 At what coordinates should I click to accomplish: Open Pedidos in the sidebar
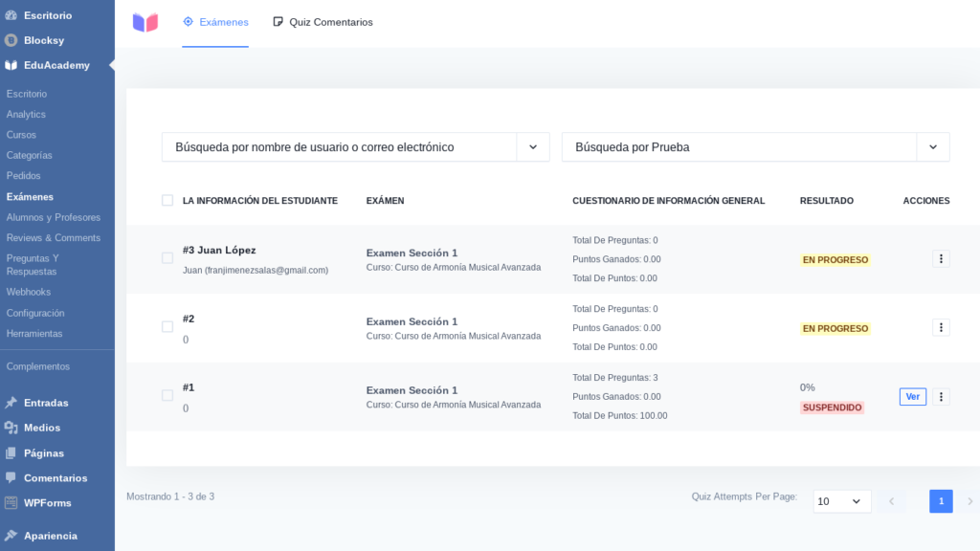(x=23, y=176)
